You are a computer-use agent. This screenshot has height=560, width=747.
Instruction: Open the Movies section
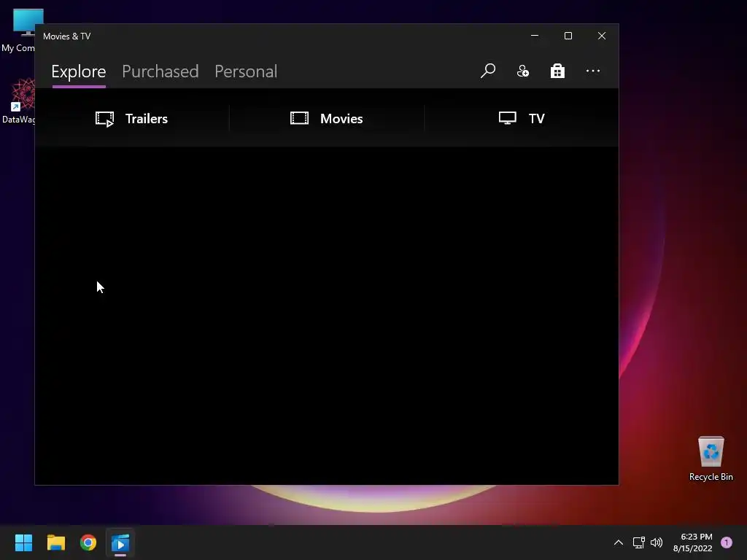pos(326,119)
